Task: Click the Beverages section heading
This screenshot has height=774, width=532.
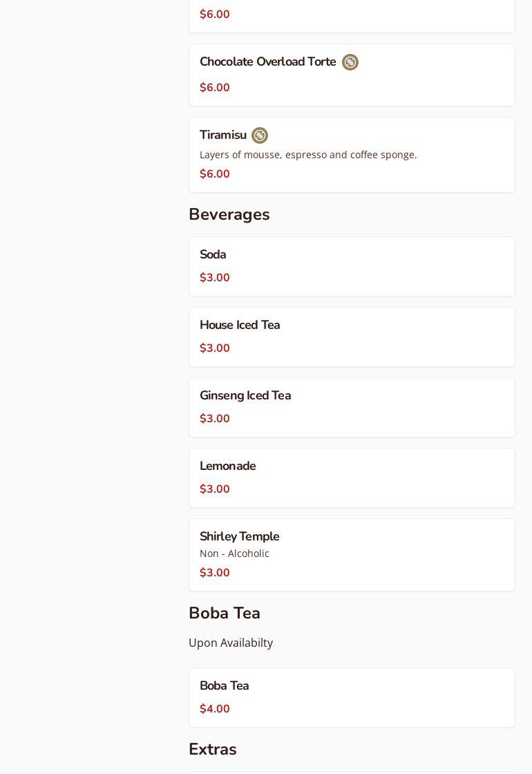Action: pyautogui.click(x=229, y=215)
